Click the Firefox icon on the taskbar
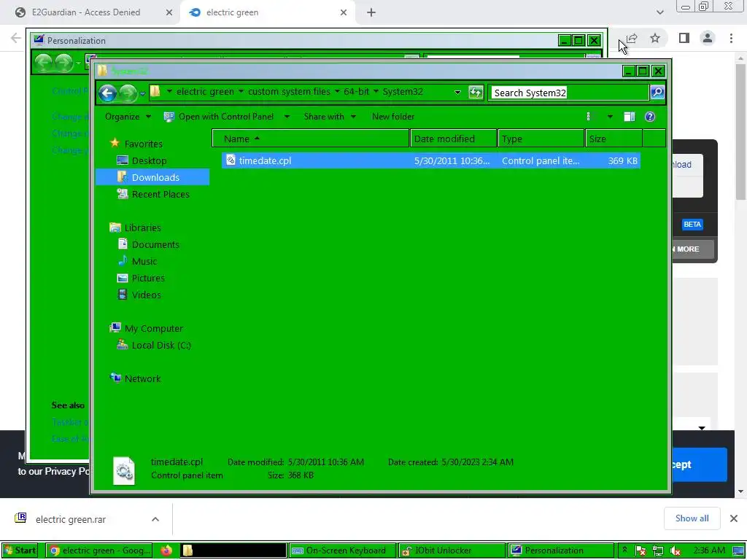The height and width of the screenshot is (560, 747). [x=166, y=551]
